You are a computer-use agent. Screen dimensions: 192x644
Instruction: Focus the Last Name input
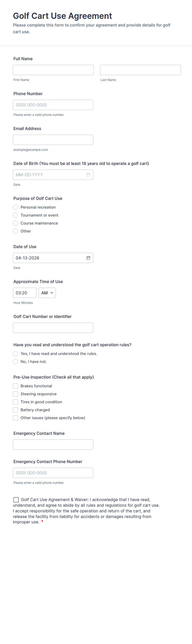point(140,70)
